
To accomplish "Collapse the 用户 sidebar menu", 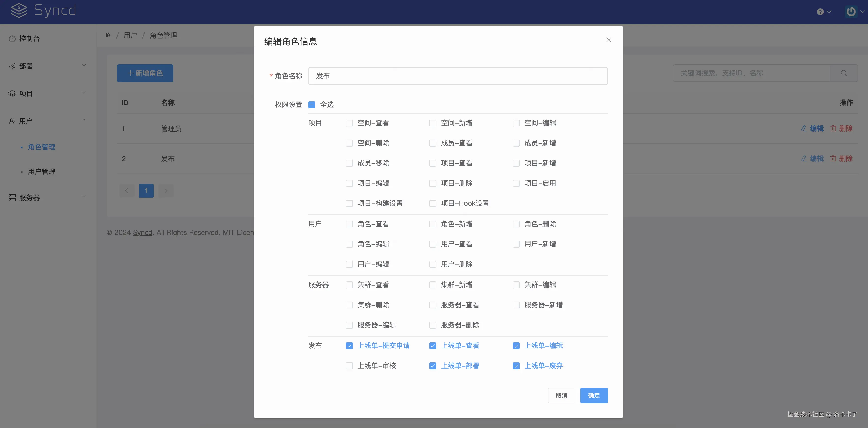I will [x=47, y=121].
